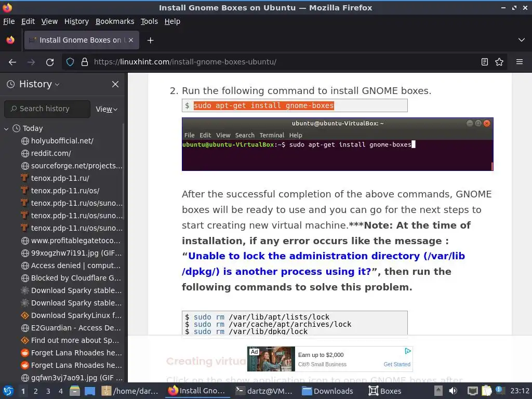Viewport: 532px width, 399px height.
Task: Open Firefox View pinned icon
Action: click(x=10, y=40)
